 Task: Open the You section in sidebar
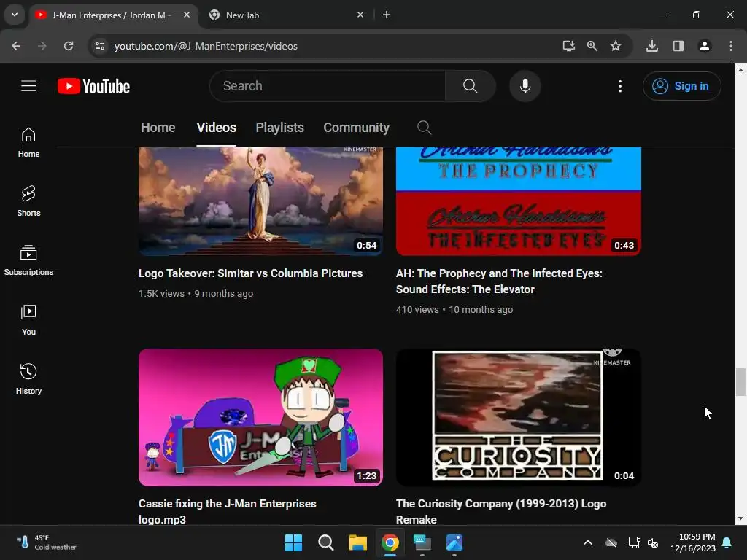point(28,319)
